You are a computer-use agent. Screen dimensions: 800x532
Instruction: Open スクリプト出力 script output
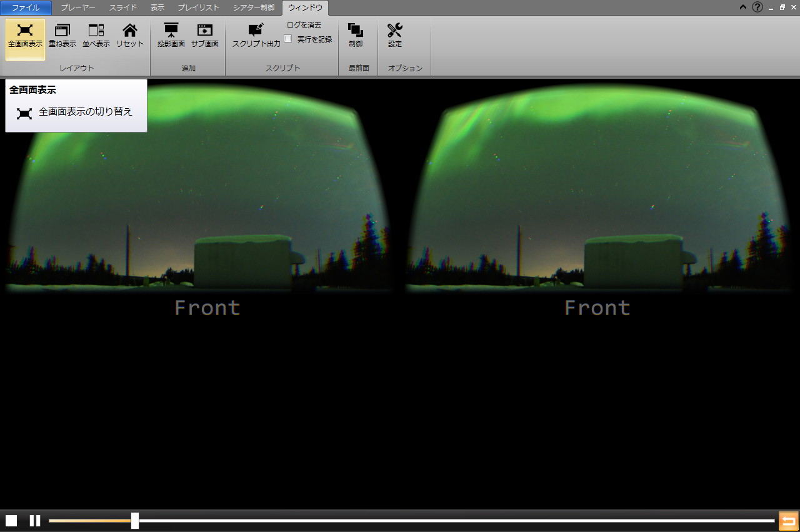[x=256, y=36]
